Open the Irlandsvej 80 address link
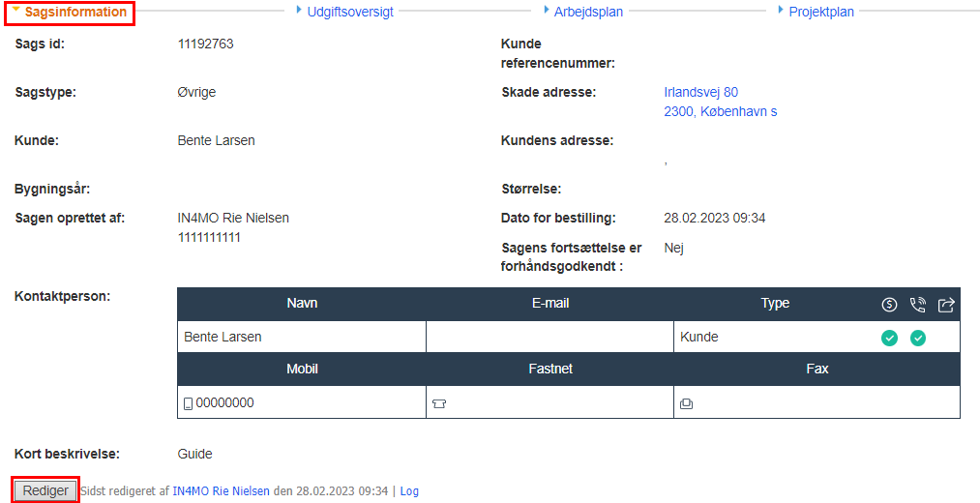This screenshot has height=503, width=980. coord(700,92)
